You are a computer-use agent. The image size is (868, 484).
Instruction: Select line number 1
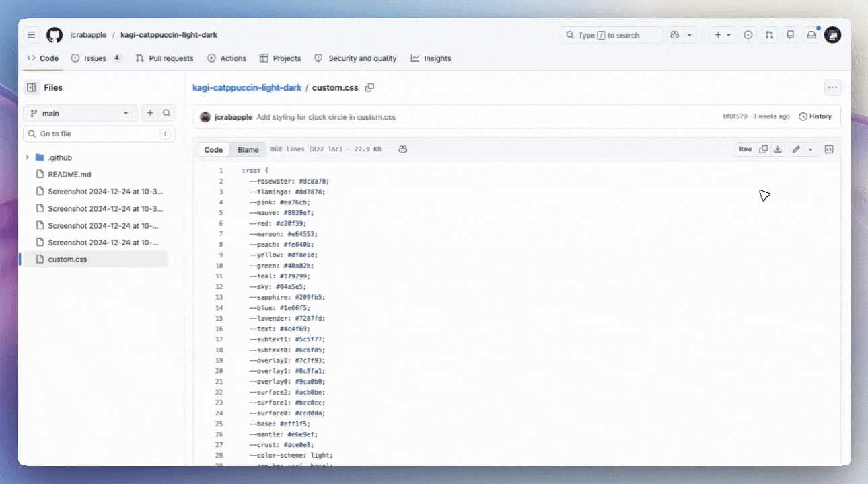click(220, 171)
